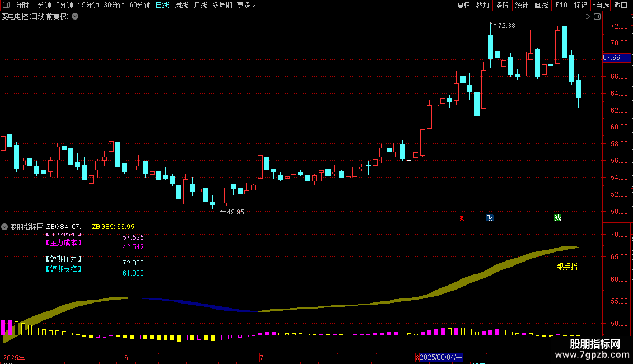Image resolution: width=633 pixels, height=364 pixels.
Task: Switch to 分时 intraday view
Action: coord(22,5)
